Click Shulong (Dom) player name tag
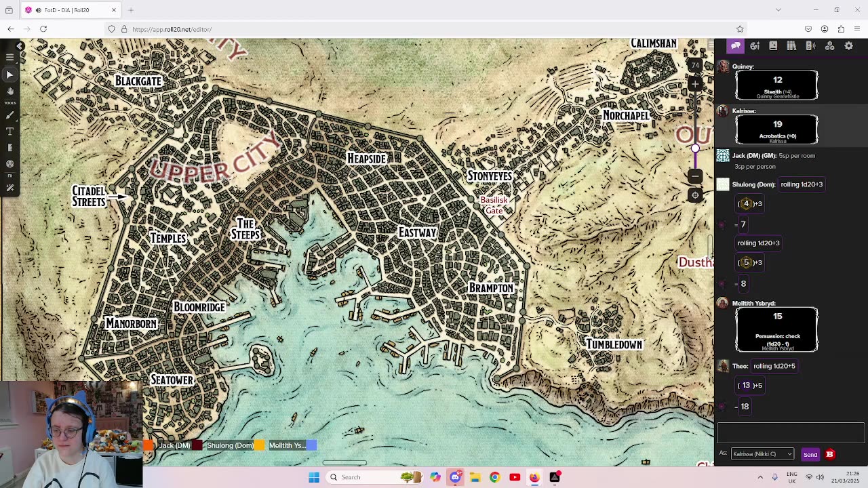Viewport: 868px width, 488px height. tap(229, 445)
